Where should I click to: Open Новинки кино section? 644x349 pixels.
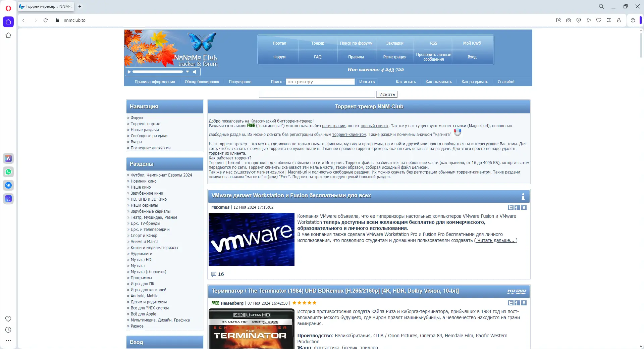[x=144, y=181]
